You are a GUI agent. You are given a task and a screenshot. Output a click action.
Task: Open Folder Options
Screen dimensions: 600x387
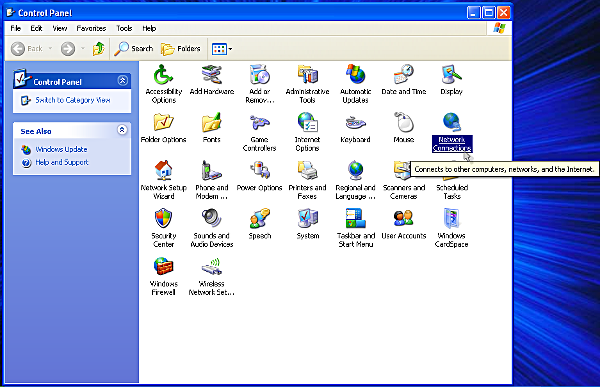click(x=163, y=128)
